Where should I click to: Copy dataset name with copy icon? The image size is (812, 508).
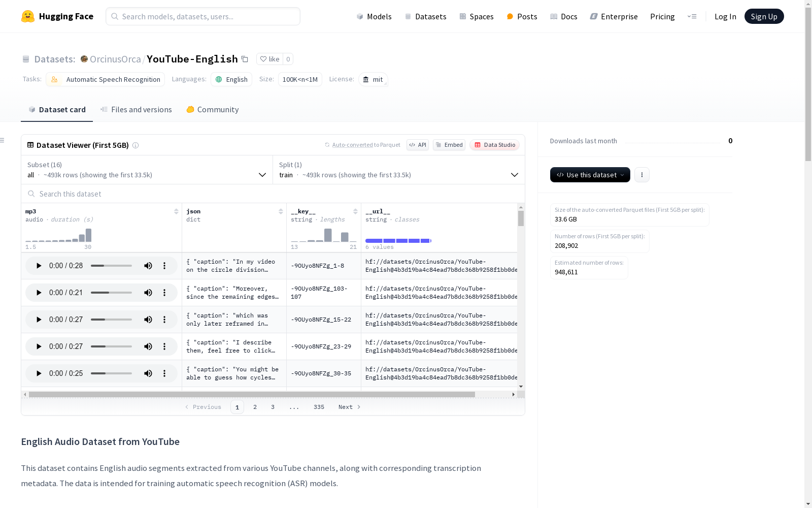point(245,59)
